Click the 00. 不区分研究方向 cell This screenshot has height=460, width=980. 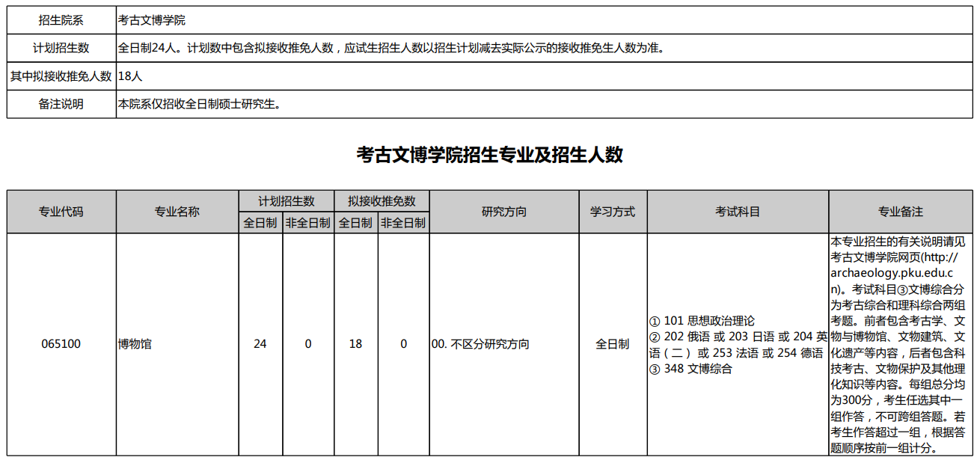click(x=480, y=344)
